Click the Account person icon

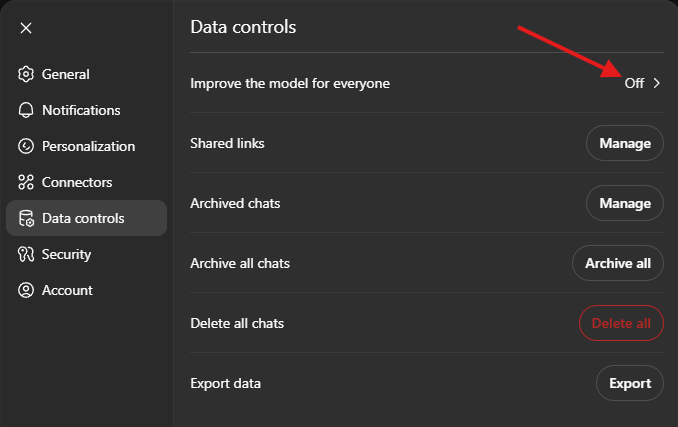coord(26,290)
